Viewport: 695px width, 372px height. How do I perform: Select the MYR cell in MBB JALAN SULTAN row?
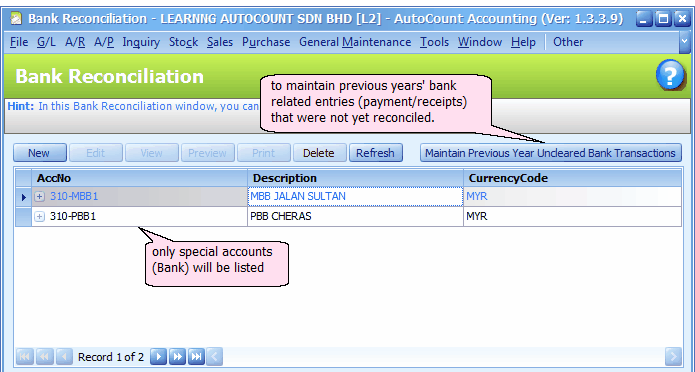click(572, 196)
